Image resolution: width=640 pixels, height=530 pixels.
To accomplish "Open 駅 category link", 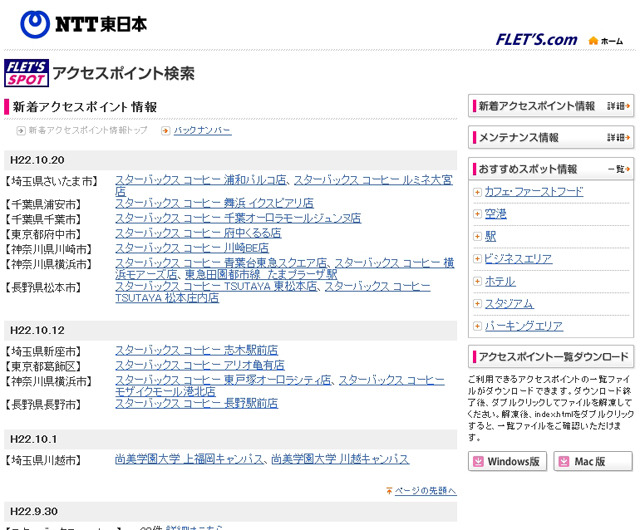I will coord(490,236).
